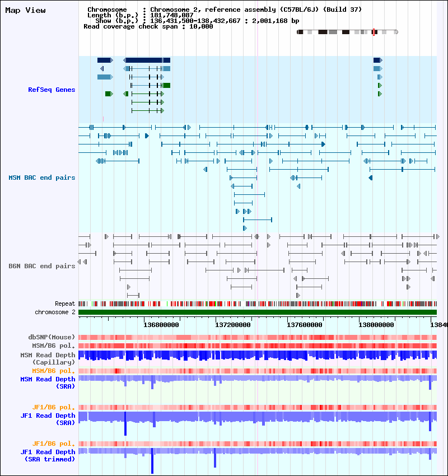
Task: Click the 137600000 axis label
Action: [x=305, y=325]
